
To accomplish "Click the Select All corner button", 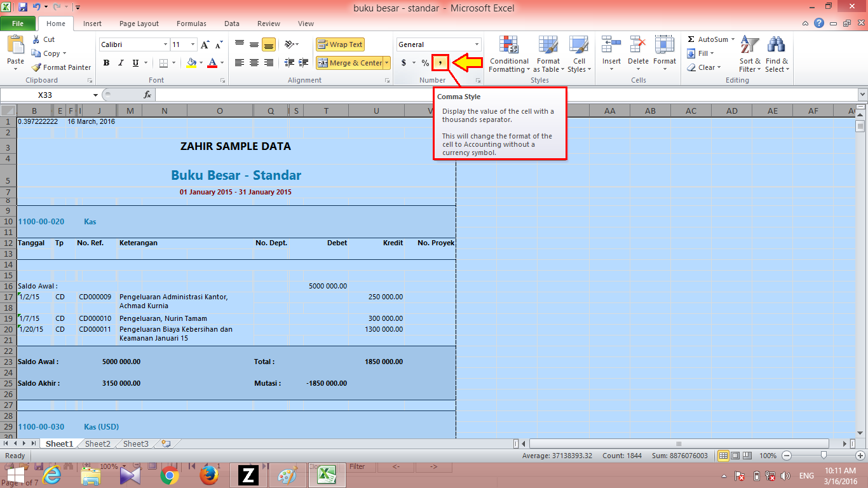I will pyautogui.click(x=8, y=111).
